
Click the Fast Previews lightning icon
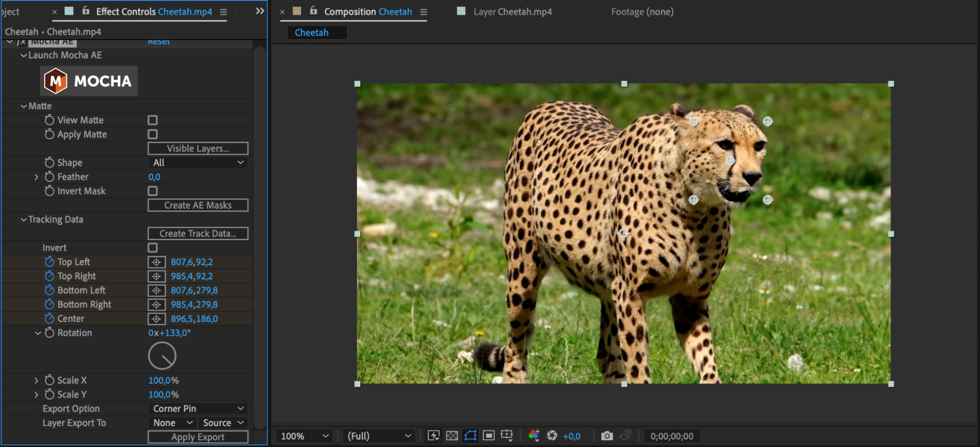coord(433,436)
